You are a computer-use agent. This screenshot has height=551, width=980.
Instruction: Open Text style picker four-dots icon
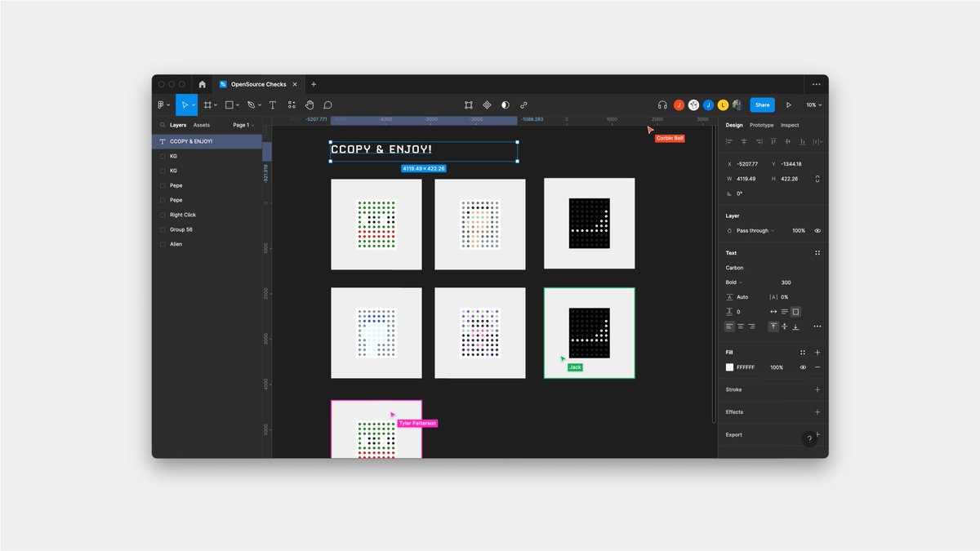[x=817, y=253]
